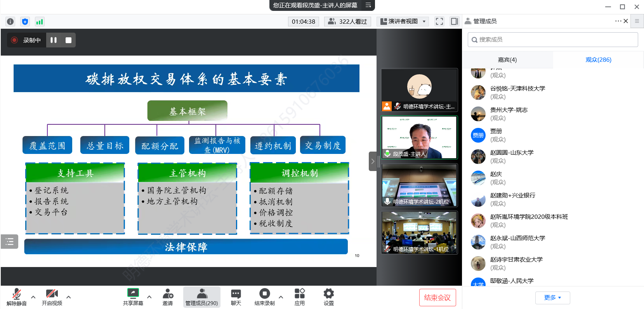Image resolution: width=644 pixels, height=309 pixels.
Task: Unmute the microphone
Action: click(16, 297)
